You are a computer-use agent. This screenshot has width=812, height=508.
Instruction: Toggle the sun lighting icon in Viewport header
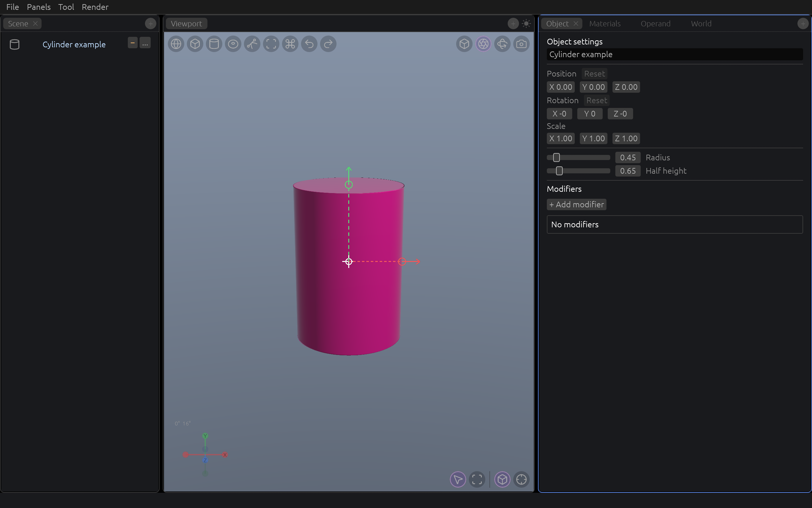(x=526, y=23)
